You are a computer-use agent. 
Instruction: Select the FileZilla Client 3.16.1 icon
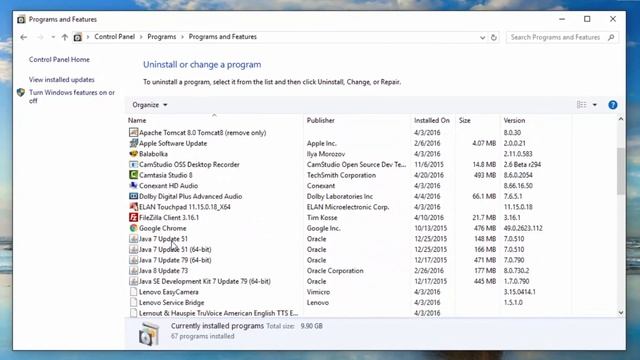click(x=133, y=217)
